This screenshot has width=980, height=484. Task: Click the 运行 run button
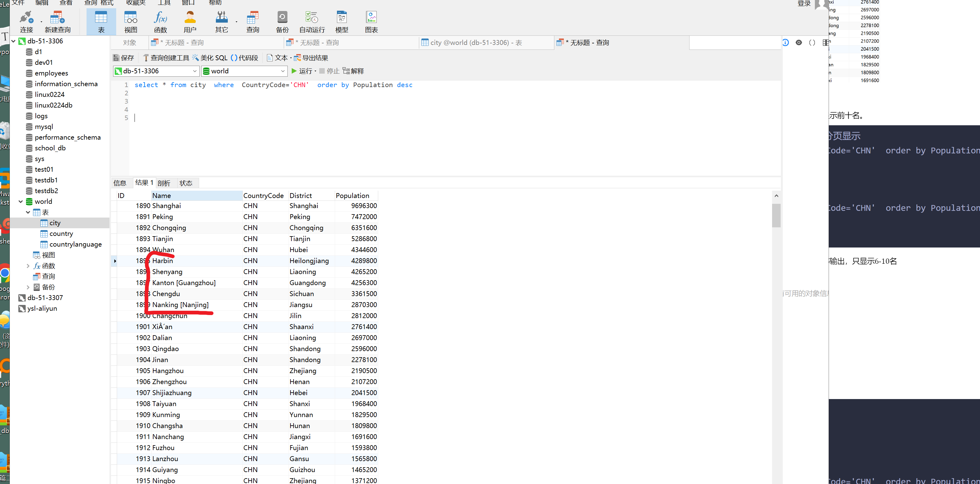[301, 71]
